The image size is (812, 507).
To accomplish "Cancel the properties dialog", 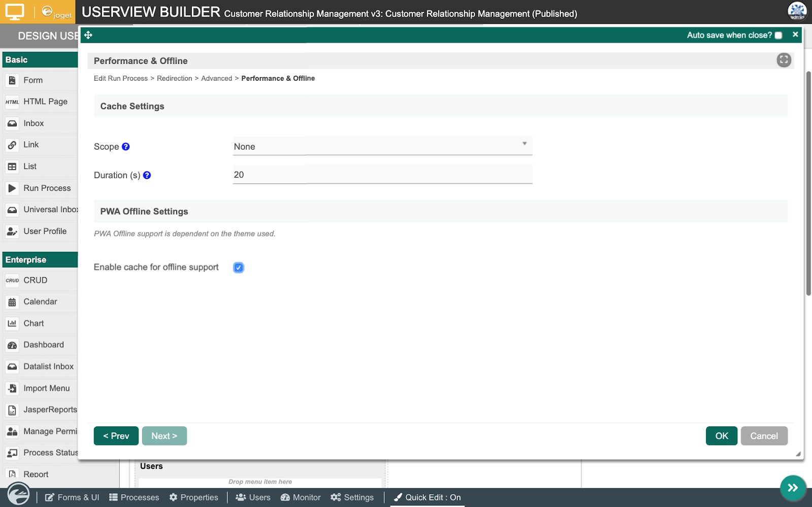I will [x=764, y=436].
